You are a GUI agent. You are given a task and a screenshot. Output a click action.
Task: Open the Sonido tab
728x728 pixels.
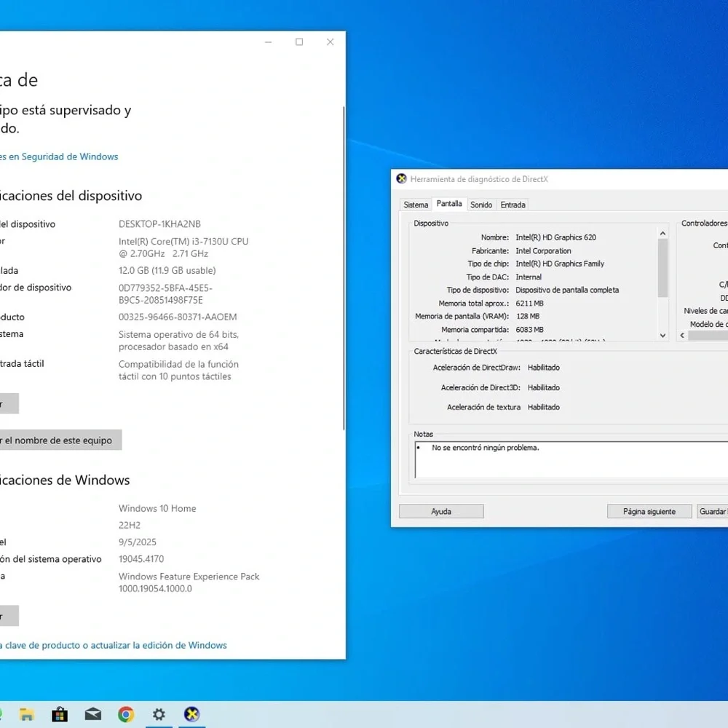coord(481,205)
